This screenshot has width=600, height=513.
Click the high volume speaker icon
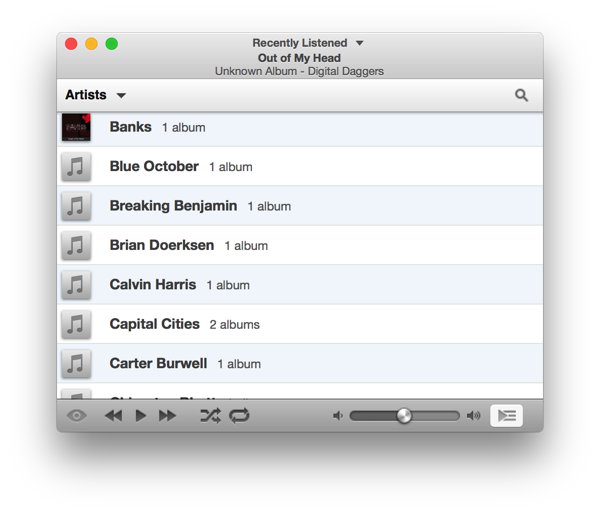click(x=473, y=416)
